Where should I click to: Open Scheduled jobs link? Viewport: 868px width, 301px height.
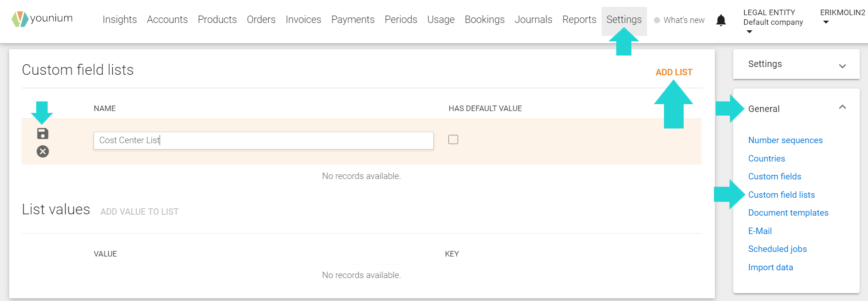[778, 249]
